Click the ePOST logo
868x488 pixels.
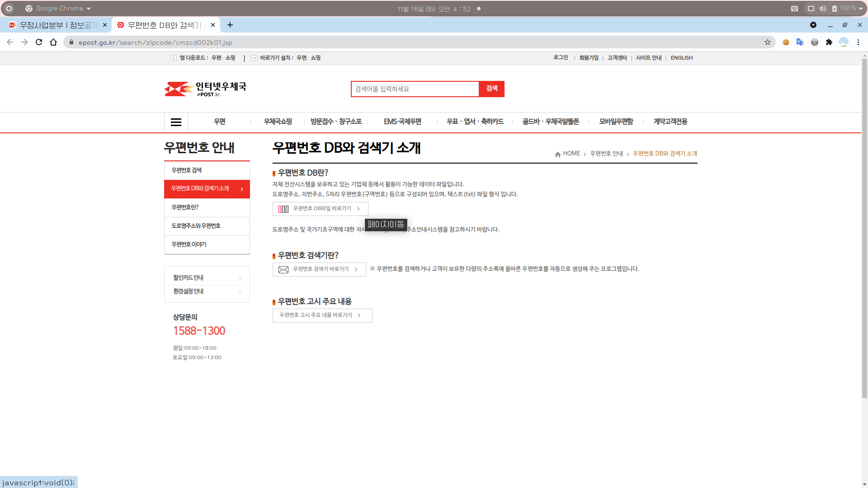(x=205, y=89)
